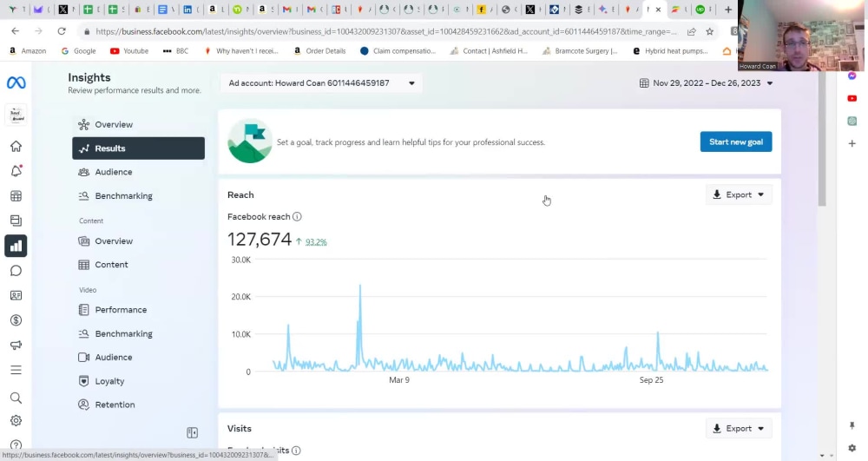Open the Leads contact card icon
Screen dimensions: 868x461
[16, 295]
